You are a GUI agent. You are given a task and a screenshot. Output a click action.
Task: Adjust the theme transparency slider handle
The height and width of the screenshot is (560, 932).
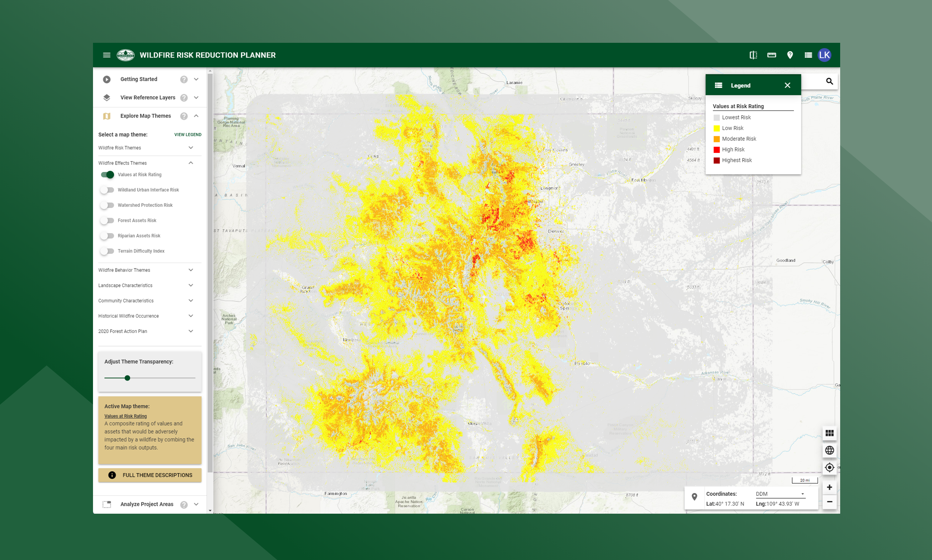(127, 378)
